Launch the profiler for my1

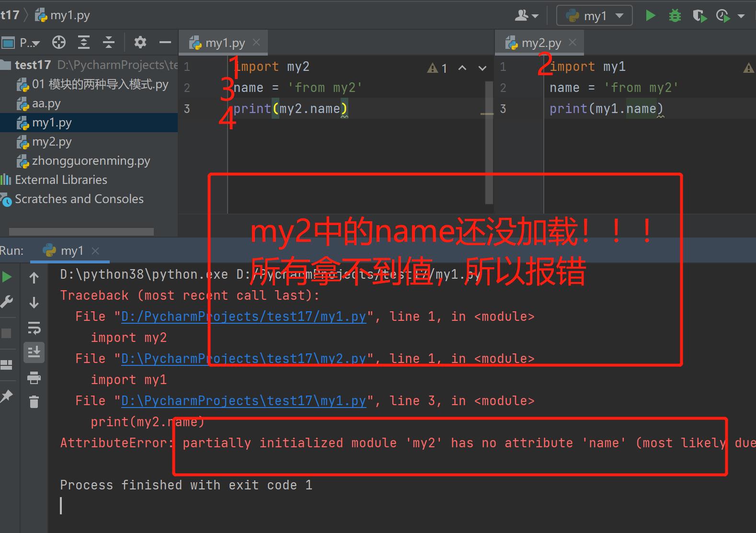pyautogui.click(x=723, y=16)
